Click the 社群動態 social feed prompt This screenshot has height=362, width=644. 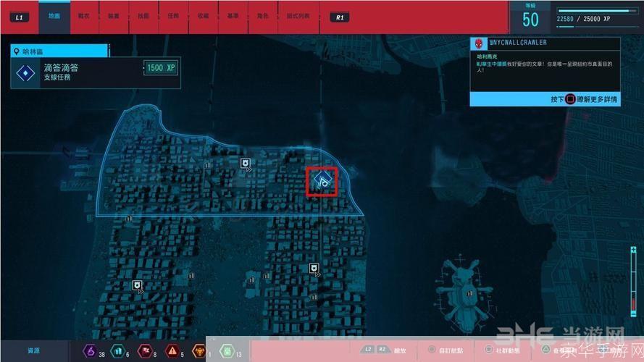(x=502, y=350)
